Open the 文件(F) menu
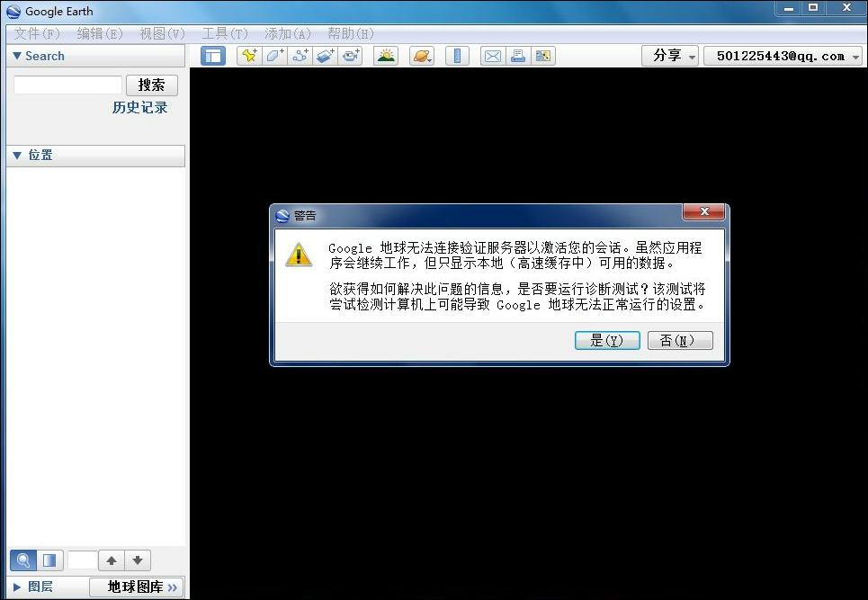The image size is (868, 600). pyautogui.click(x=37, y=34)
